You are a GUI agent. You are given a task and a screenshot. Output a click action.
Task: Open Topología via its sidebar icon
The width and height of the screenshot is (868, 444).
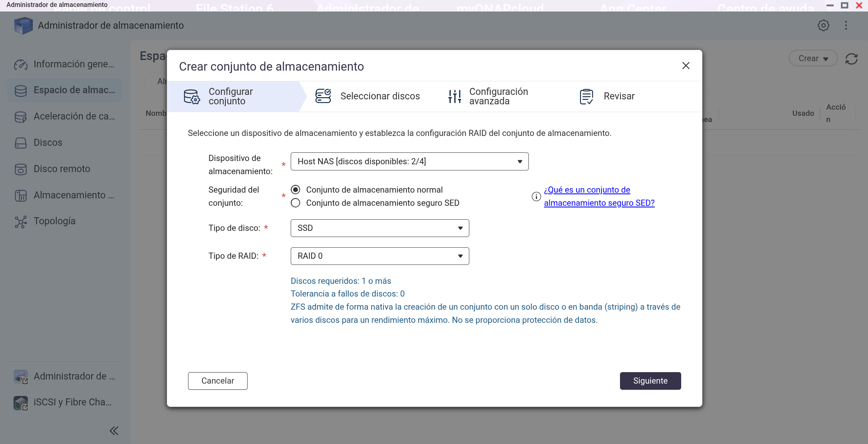(21, 222)
